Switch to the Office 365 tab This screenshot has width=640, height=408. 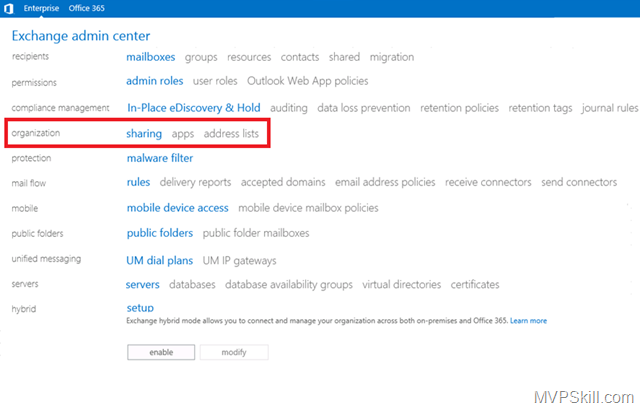(x=90, y=8)
